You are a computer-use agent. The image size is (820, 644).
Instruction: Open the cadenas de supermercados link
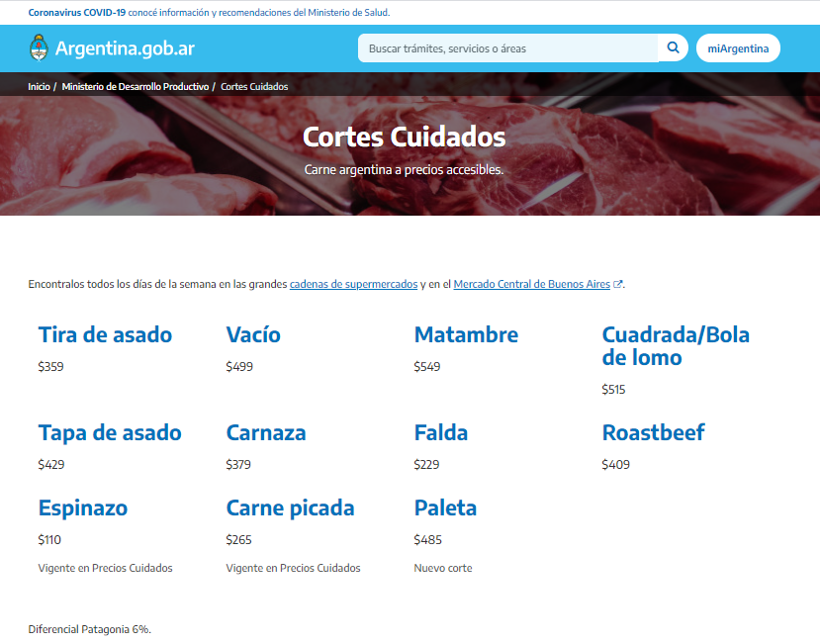353,284
